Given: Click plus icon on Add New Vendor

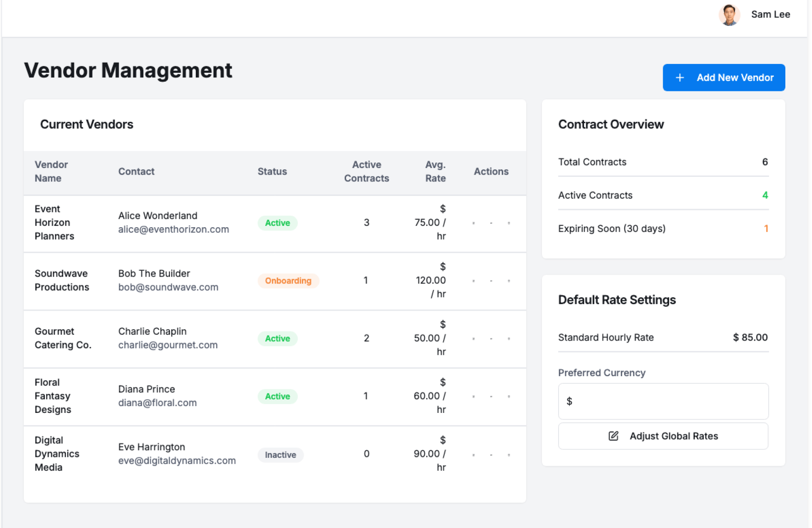Looking at the screenshot, I should 680,78.
